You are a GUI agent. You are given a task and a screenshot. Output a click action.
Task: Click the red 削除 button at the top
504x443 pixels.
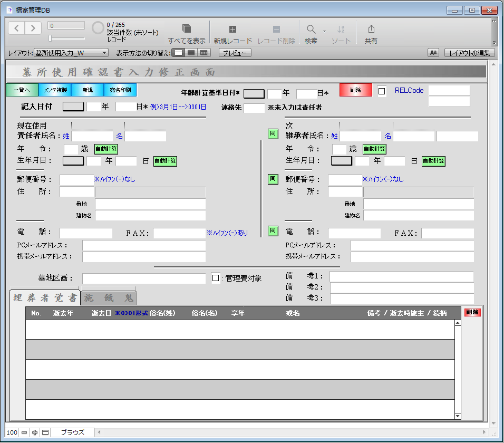pyautogui.click(x=355, y=90)
